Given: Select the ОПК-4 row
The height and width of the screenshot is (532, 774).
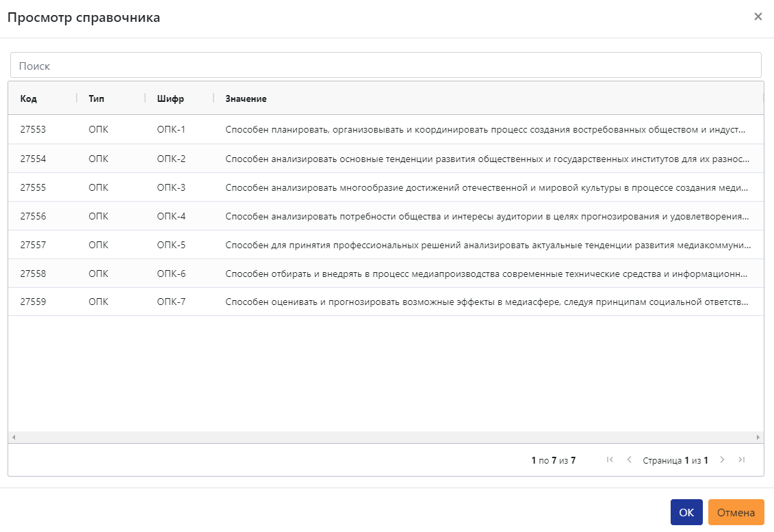Looking at the screenshot, I should pos(385,216).
